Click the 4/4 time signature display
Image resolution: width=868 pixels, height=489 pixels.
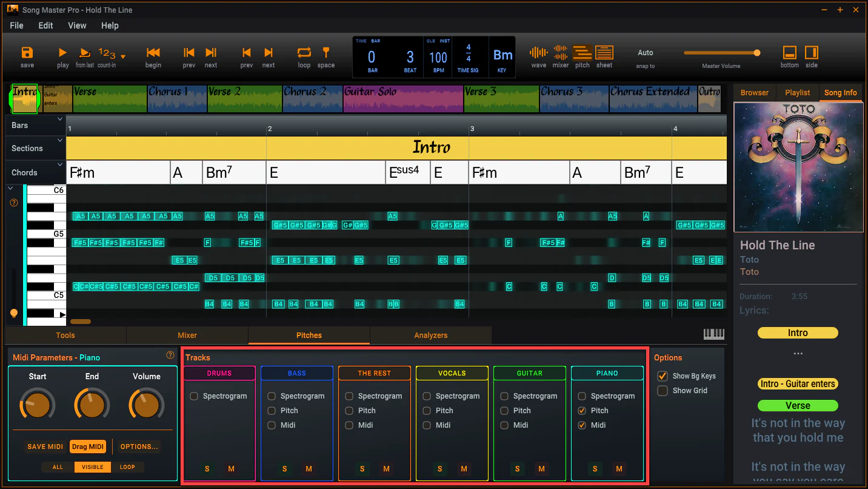(468, 53)
